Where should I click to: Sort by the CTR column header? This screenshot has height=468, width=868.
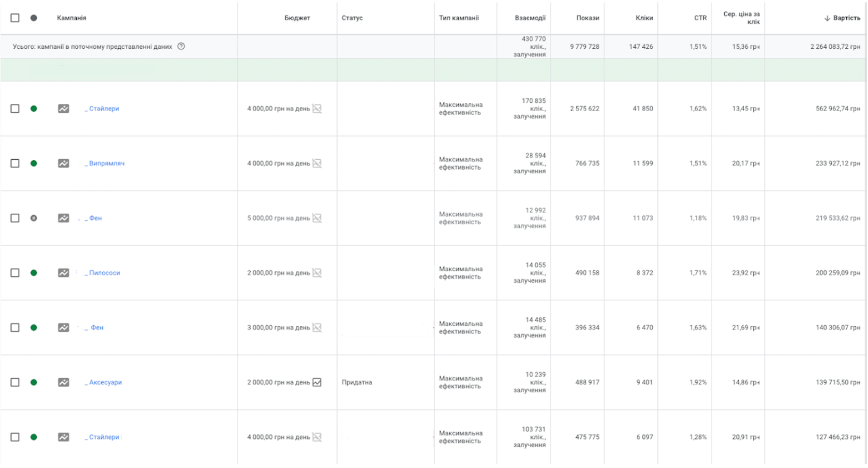700,18
